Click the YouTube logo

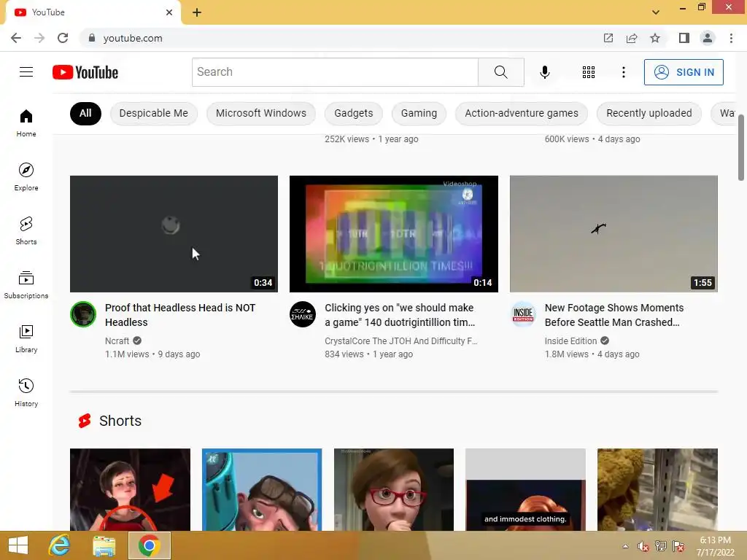tap(85, 72)
